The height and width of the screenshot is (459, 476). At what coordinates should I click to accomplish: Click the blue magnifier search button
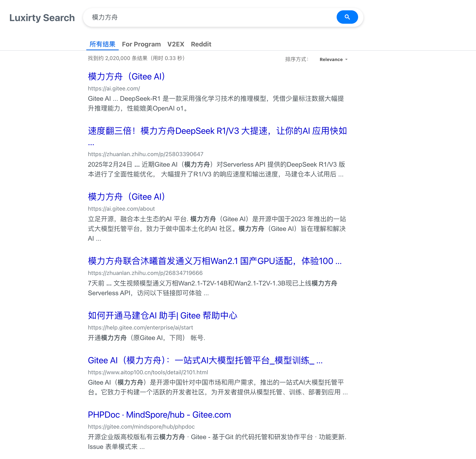coord(347,17)
